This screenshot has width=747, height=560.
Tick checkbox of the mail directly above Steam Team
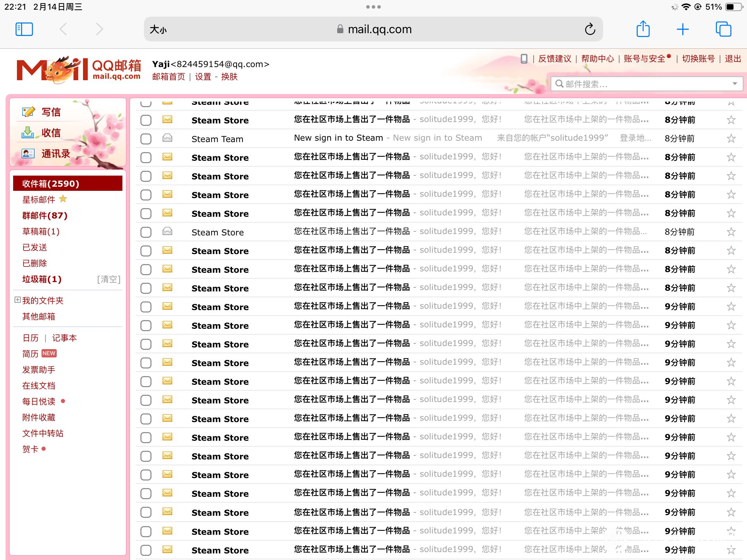[146, 120]
